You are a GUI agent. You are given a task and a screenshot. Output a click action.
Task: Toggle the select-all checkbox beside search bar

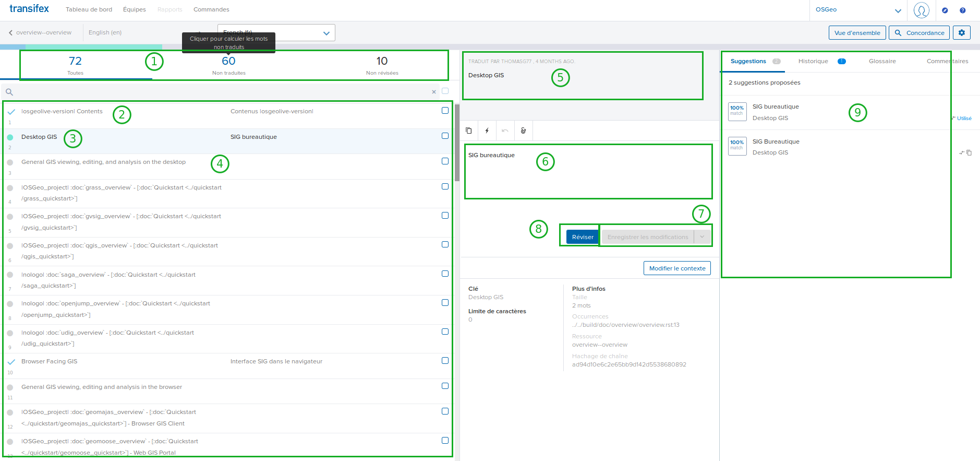tap(445, 91)
